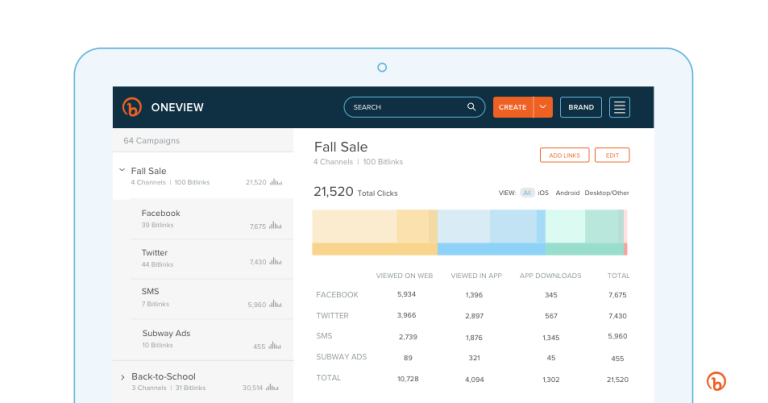Viewport: 768px width, 403px height.
Task: Click the FACEBOOK row label in table
Action: [x=337, y=295]
